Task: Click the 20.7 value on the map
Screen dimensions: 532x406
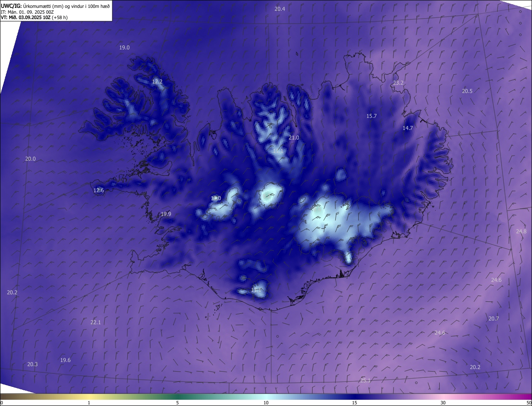Action: pyautogui.click(x=493, y=318)
